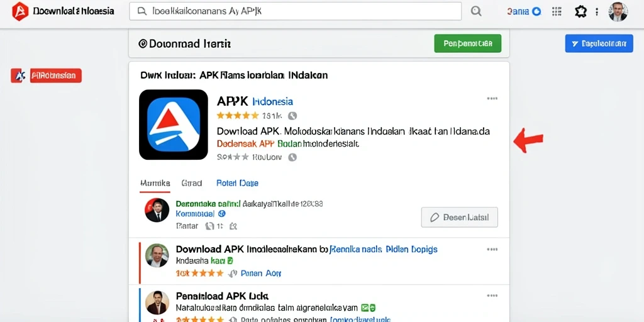Open the APPK Indonesia title link
The width and height of the screenshot is (644, 322).
pos(255,101)
